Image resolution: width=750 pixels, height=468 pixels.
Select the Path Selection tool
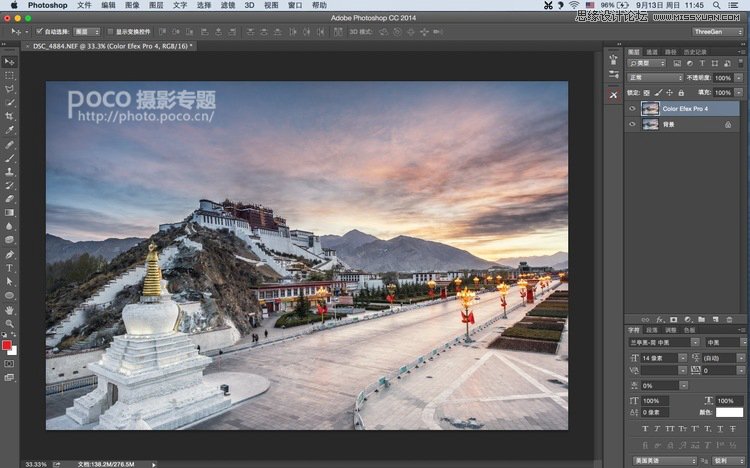pyautogui.click(x=9, y=282)
